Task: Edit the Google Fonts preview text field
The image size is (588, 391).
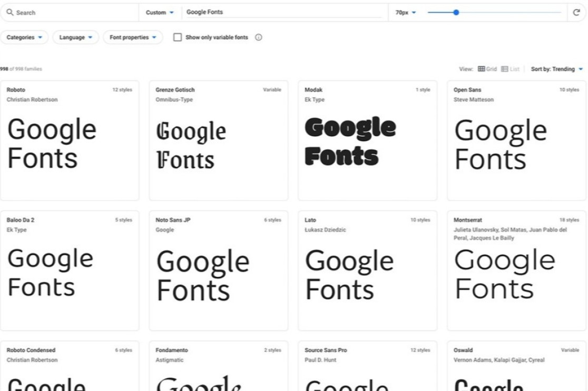Action: [284, 12]
